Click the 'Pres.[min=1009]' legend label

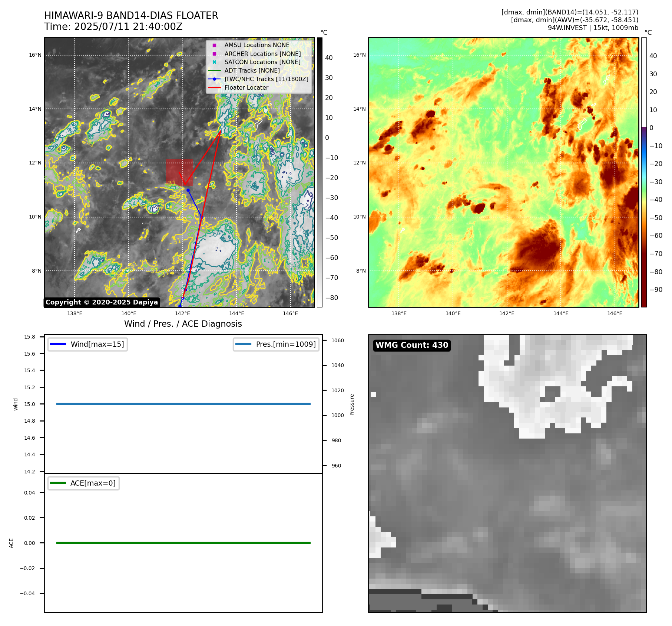286,344
